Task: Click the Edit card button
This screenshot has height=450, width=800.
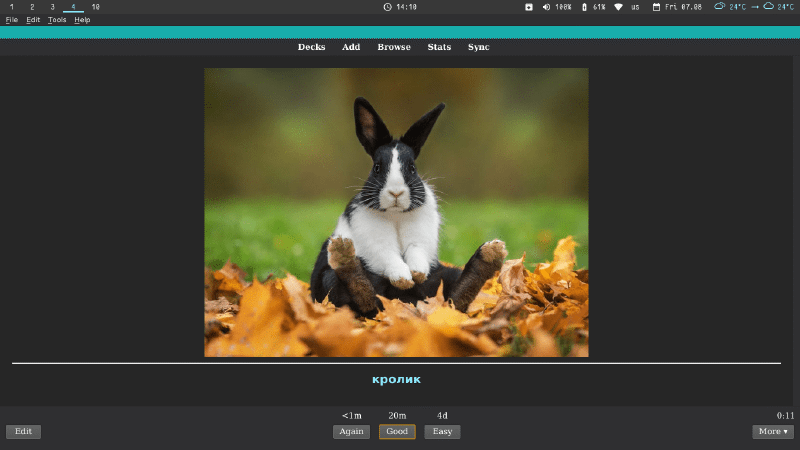Action: pos(23,432)
